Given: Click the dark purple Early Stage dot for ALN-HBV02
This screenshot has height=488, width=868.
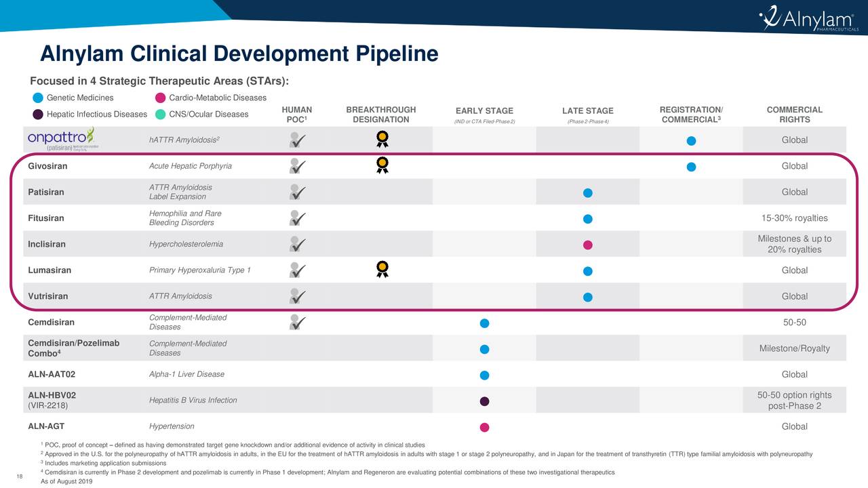Looking at the screenshot, I should coord(484,401).
